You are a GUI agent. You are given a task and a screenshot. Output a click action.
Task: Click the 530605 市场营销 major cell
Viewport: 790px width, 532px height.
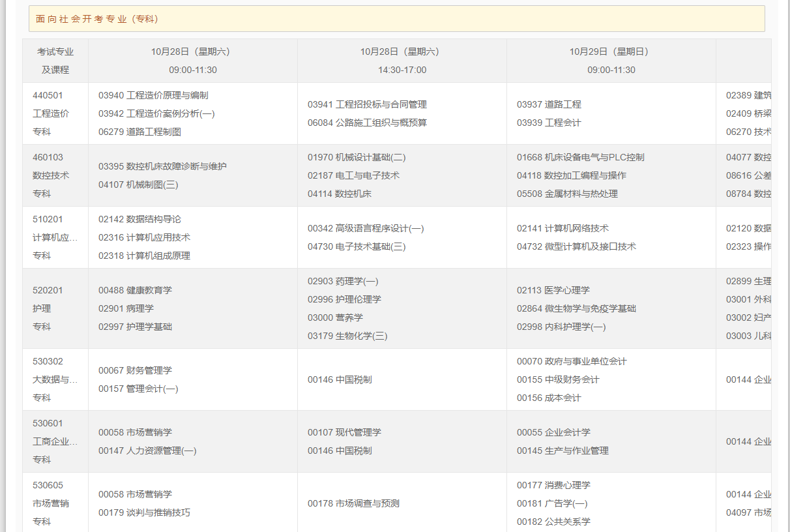click(x=51, y=503)
